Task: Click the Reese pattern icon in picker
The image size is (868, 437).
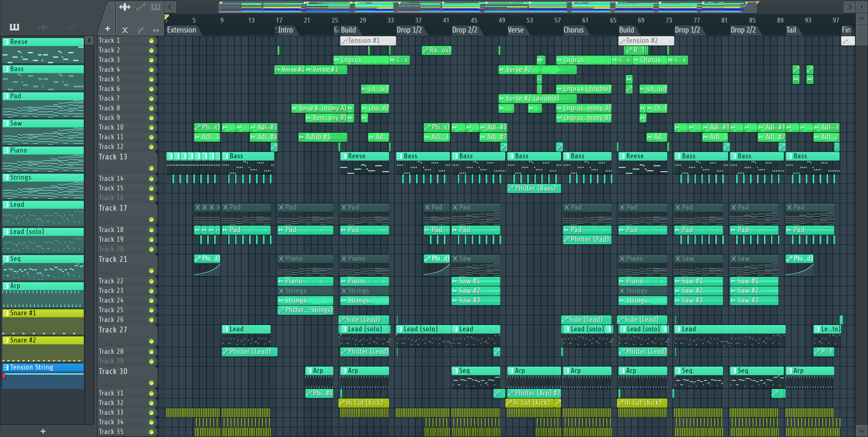Action: tap(6, 42)
